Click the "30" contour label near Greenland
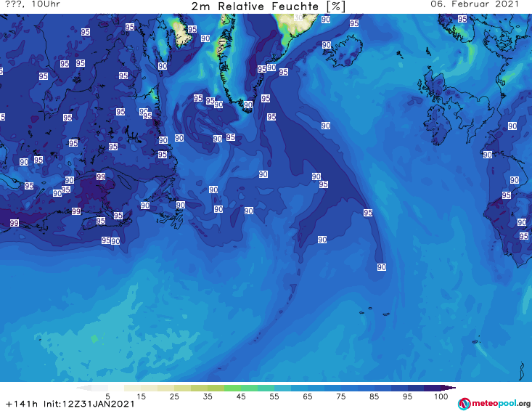The image size is (532, 411). click(x=298, y=17)
